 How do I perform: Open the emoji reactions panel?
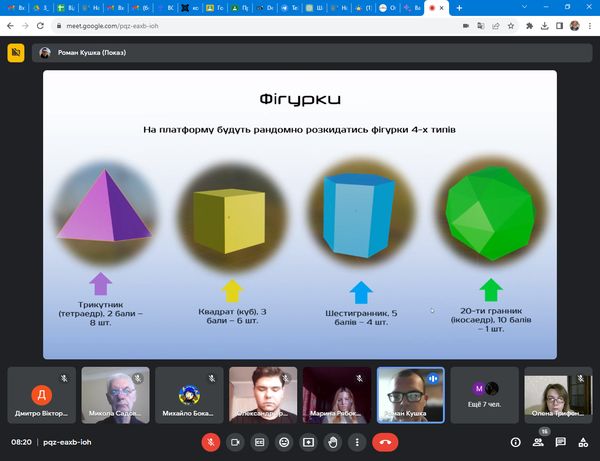[285, 441]
